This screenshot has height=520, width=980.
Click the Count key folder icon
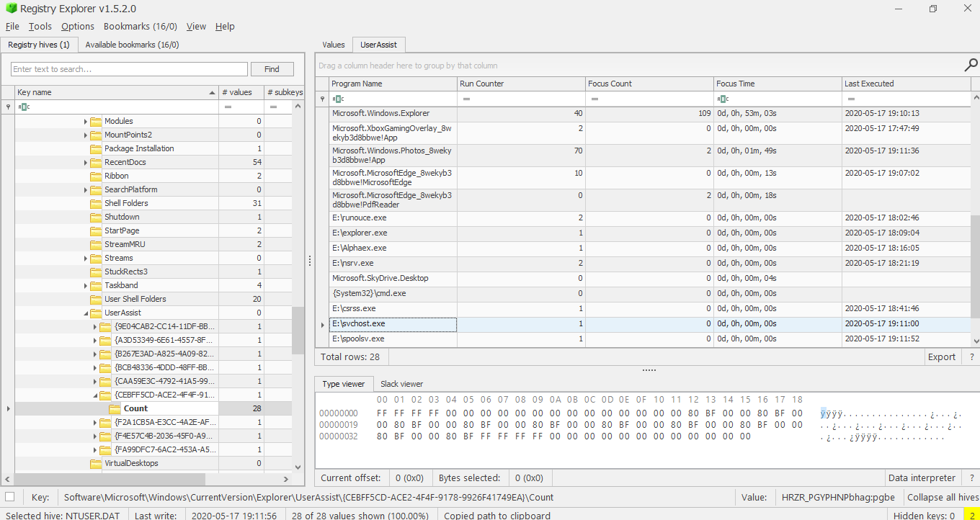coord(115,408)
